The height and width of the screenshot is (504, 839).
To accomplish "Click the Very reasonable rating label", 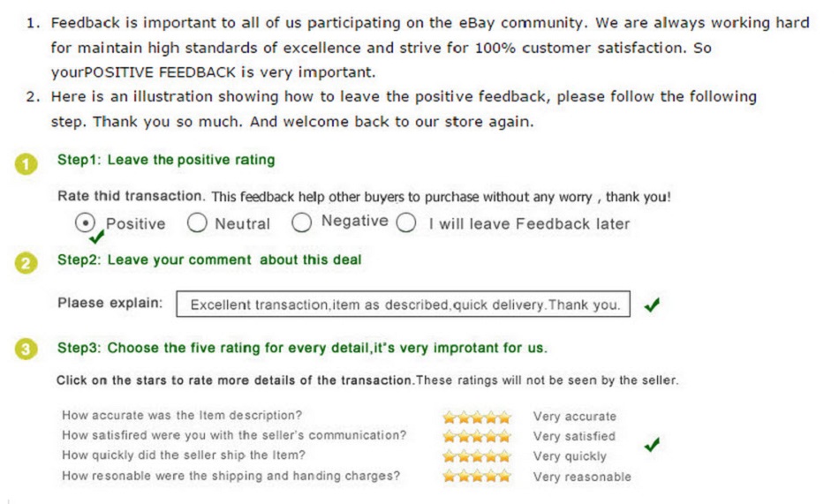I will (582, 477).
